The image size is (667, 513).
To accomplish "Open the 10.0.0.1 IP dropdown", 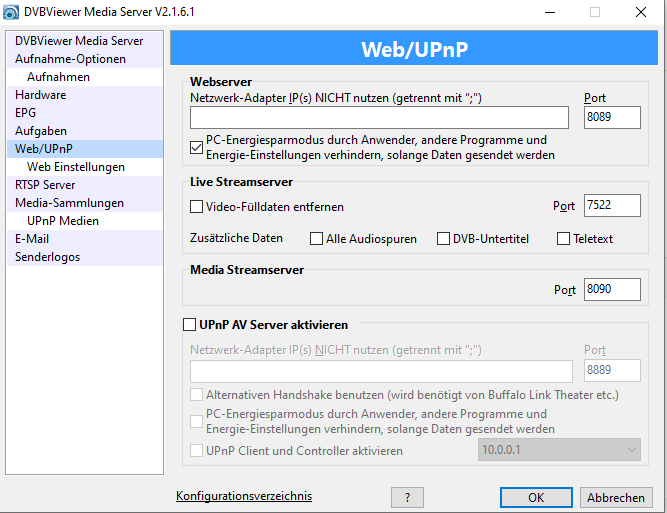I will pyautogui.click(x=559, y=450).
